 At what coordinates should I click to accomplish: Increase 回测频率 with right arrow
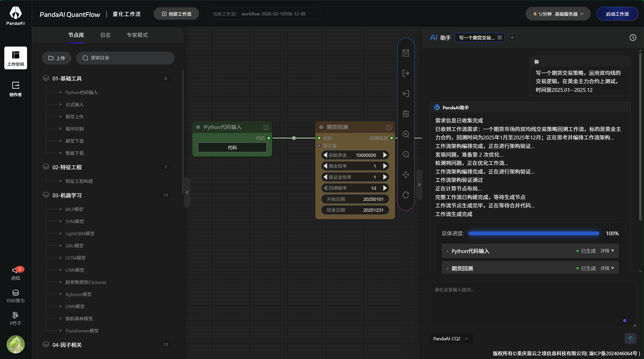tap(385, 188)
